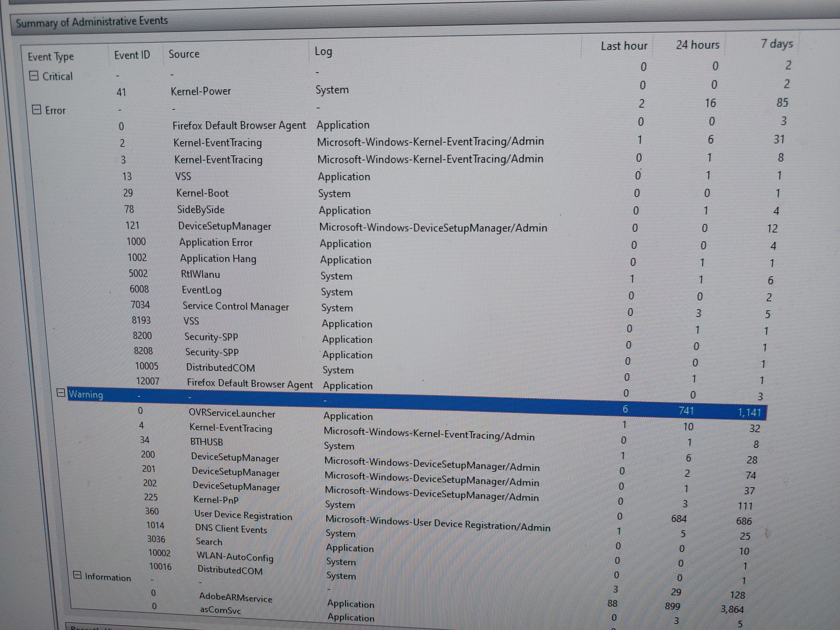Select the AdobeARMservice information row
Image resolution: width=840 pixels, height=630 pixels.
(235, 598)
